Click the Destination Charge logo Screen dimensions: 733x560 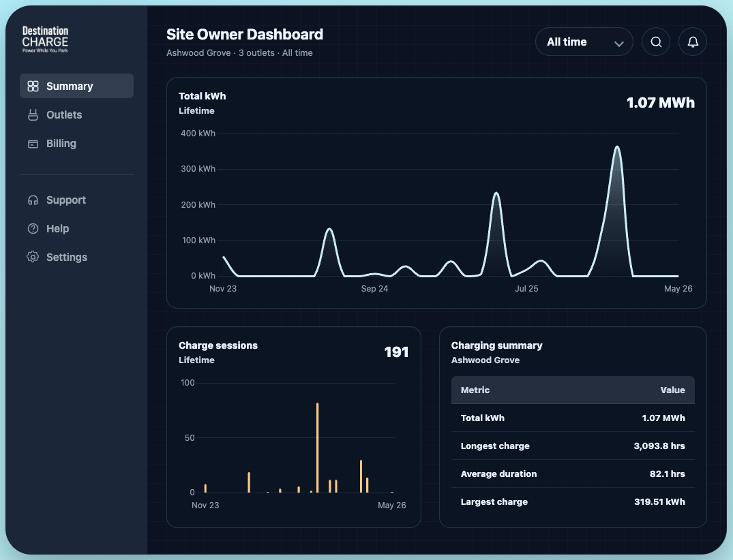click(46, 40)
